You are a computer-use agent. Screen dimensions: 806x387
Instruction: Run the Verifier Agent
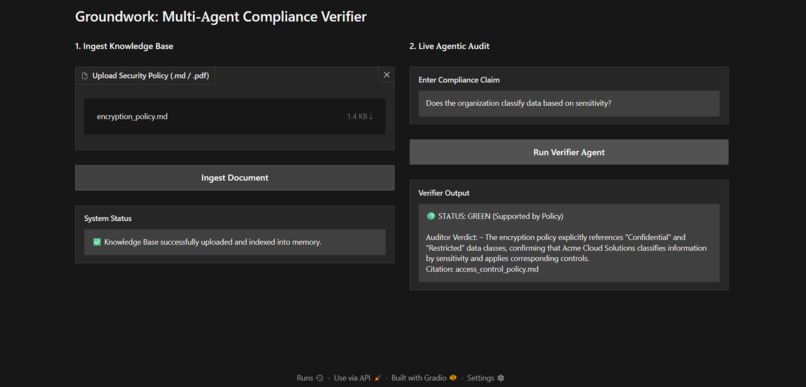[x=569, y=152]
